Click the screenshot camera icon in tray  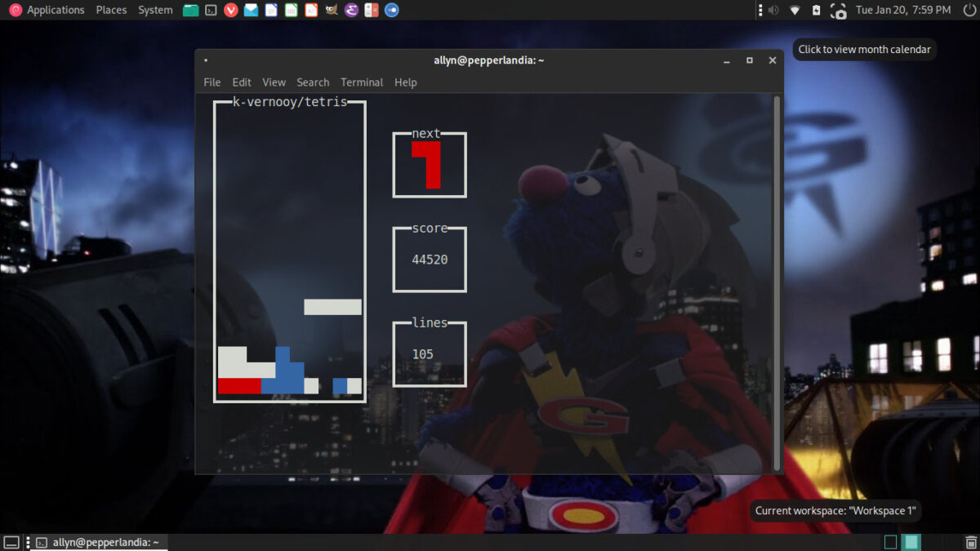838,11
